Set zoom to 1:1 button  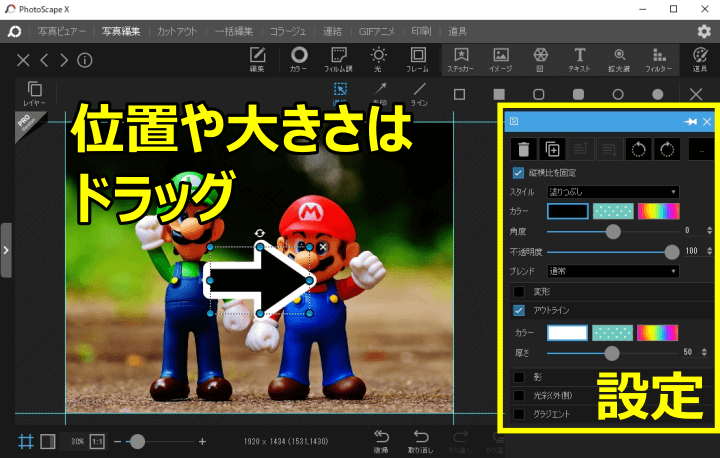[x=97, y=442]
